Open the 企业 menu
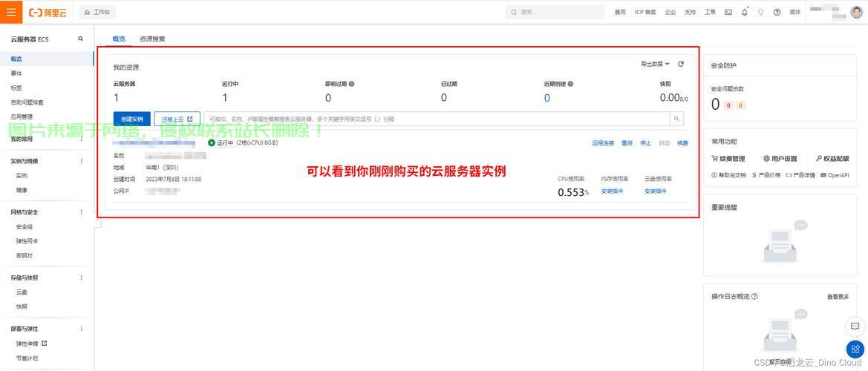868x371 pixels. [x=670, y=12]
